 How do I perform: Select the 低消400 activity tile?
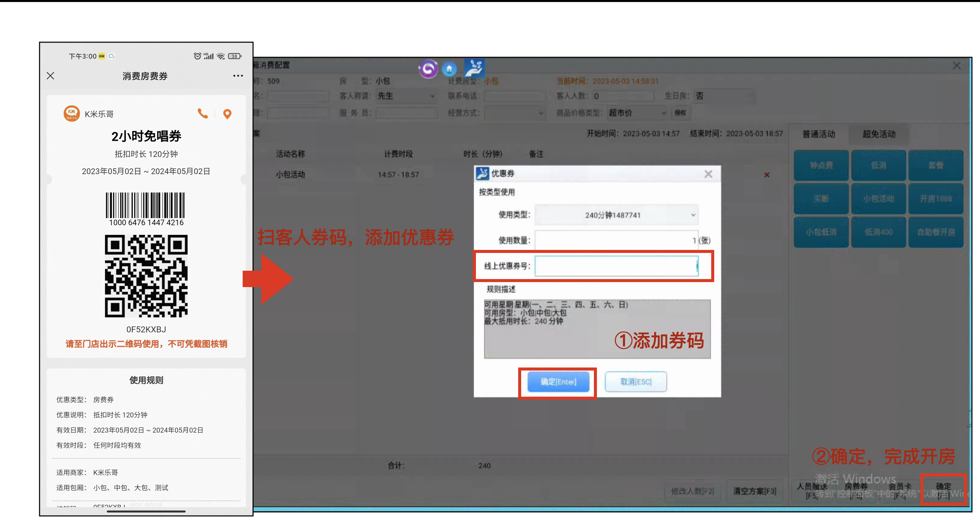(x=878, y=232)
